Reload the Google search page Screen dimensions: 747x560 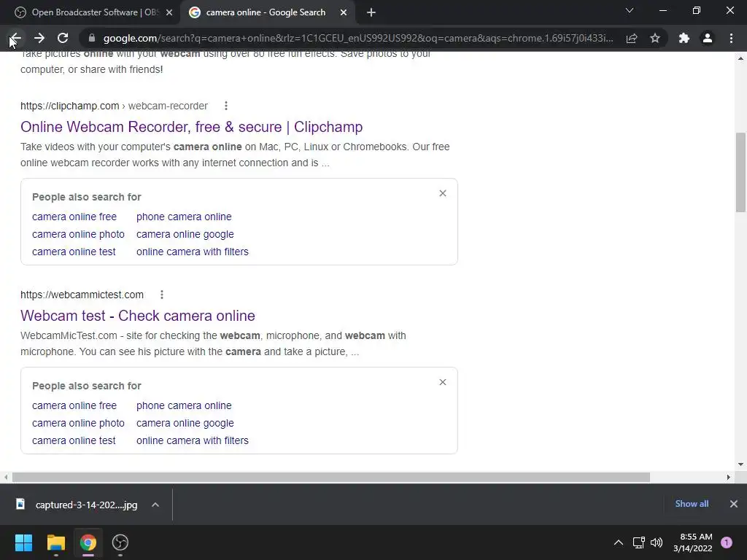pyautogui.click(x=63, y=38)
